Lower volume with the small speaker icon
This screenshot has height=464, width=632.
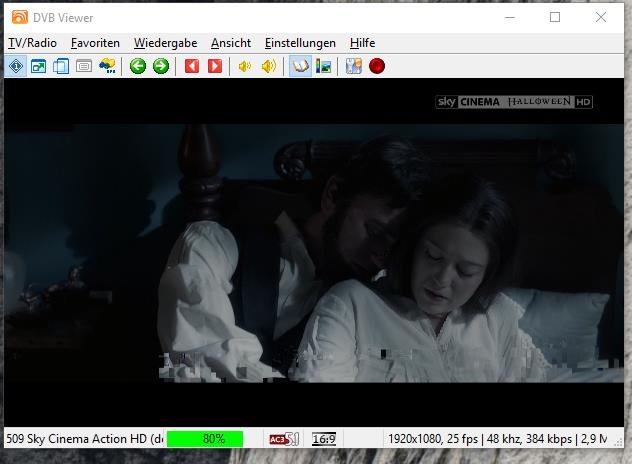(245, 67)
